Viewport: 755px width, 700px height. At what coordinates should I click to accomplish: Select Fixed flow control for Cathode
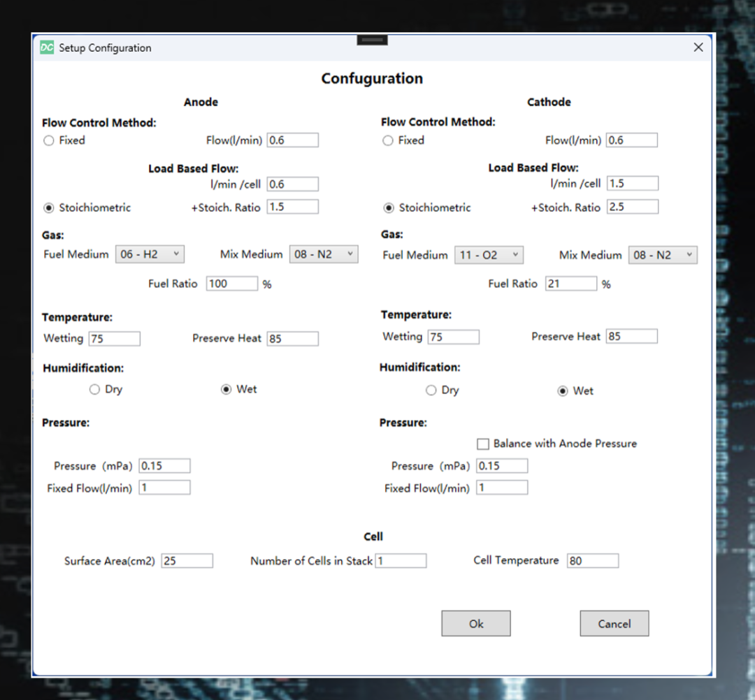pyautogui.click(x=388, y=140)
